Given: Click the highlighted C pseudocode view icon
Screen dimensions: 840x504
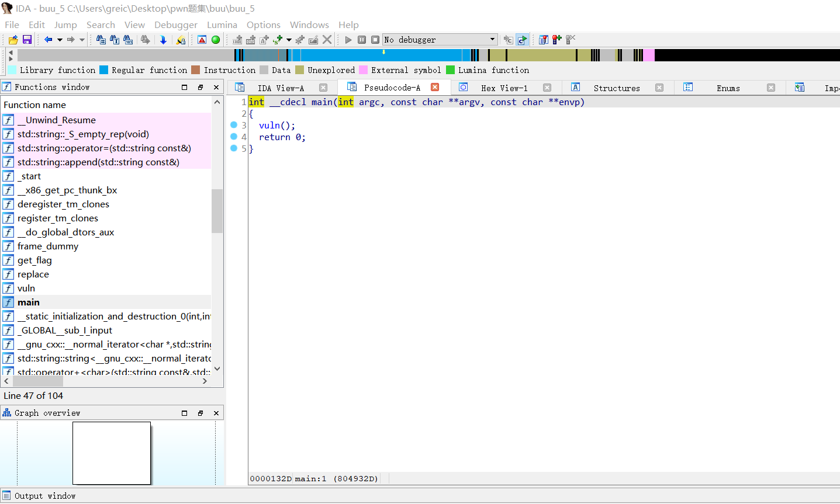Looking at the screenshot, I should pos(522,40).
